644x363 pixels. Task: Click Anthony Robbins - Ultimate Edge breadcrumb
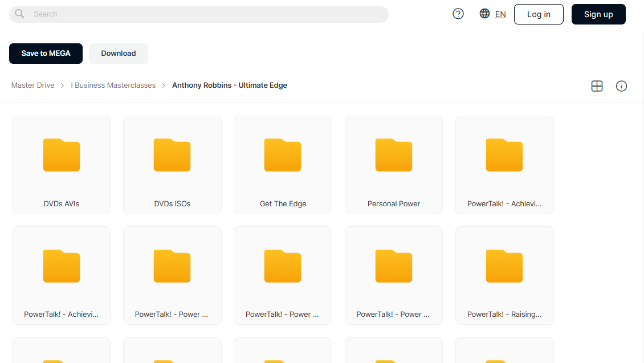tap(230, 85)
